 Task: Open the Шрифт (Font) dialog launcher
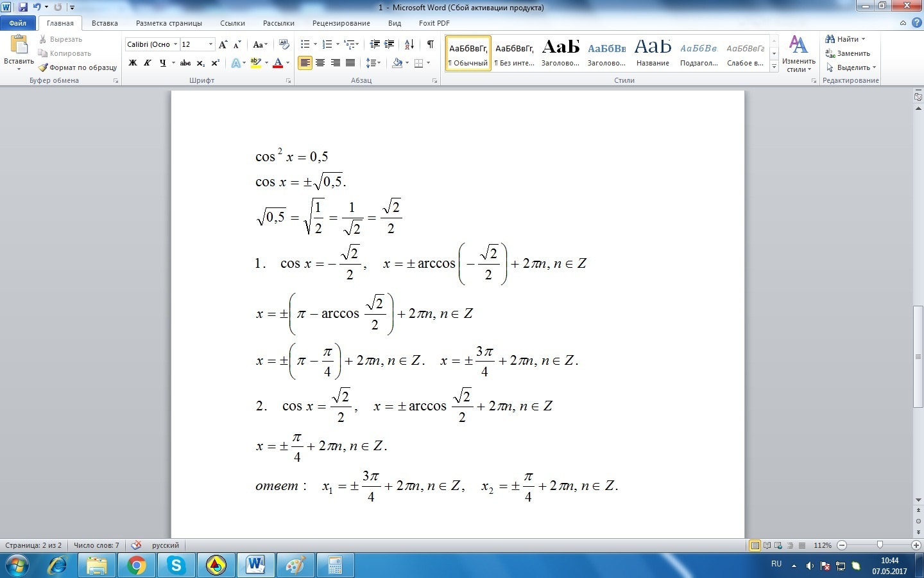(x=288, y=81)
